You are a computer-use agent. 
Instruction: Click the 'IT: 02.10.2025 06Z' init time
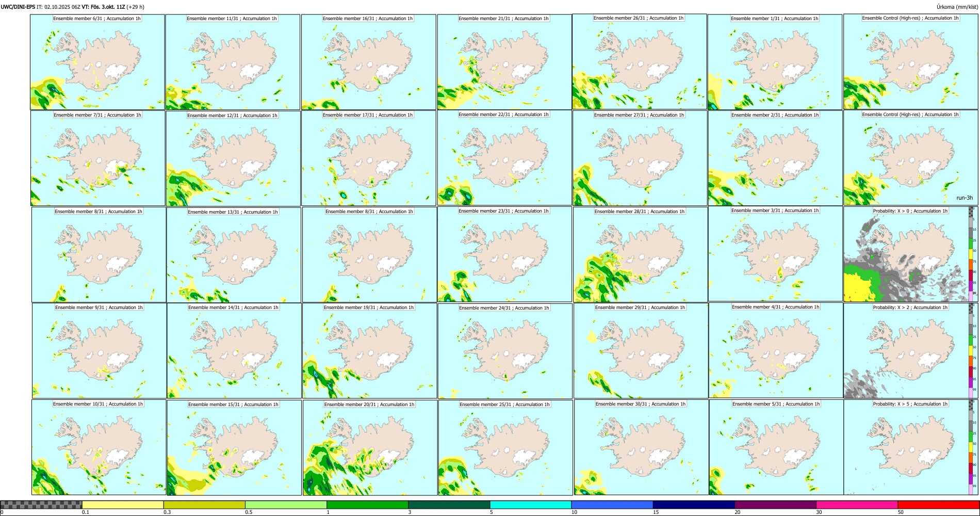click(58, 7)
